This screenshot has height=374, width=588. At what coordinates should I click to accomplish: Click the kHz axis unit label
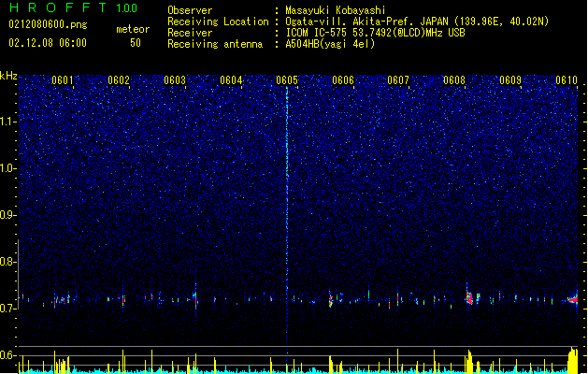[8, 76]
